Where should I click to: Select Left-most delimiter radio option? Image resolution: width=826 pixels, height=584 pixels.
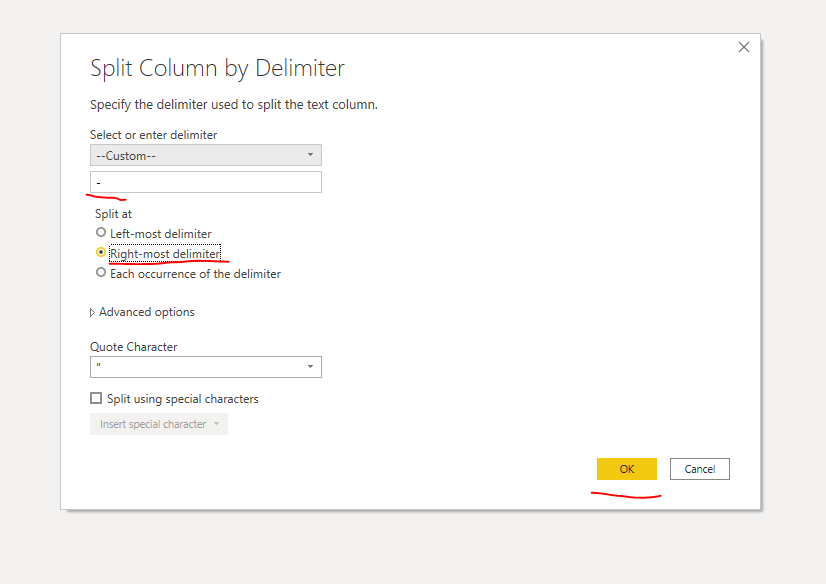(x=101, y=232)
